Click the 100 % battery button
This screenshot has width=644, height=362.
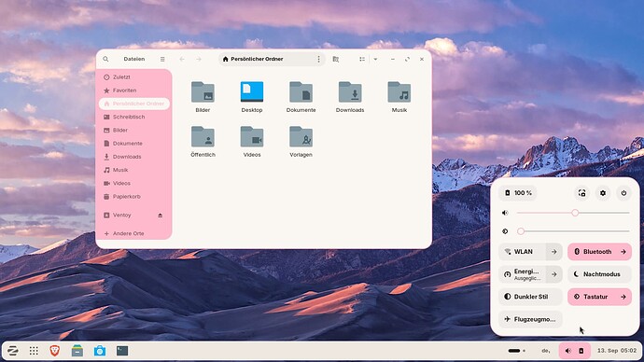(518, 193)
